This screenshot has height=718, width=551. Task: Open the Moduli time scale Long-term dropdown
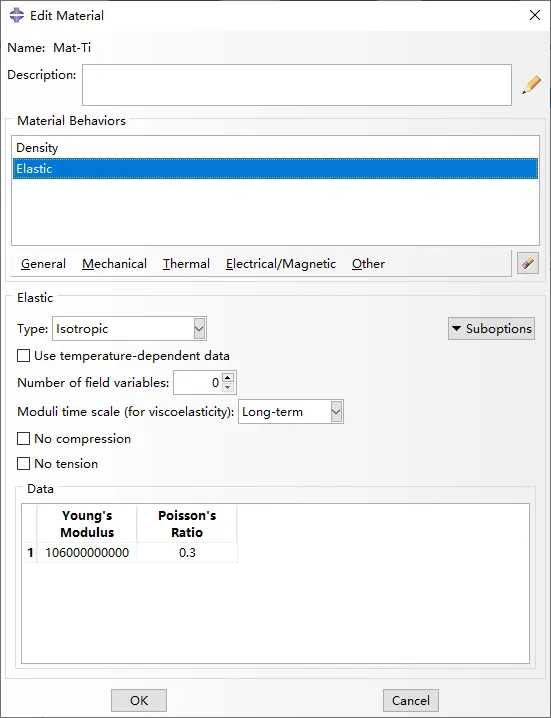pos(290,412)
